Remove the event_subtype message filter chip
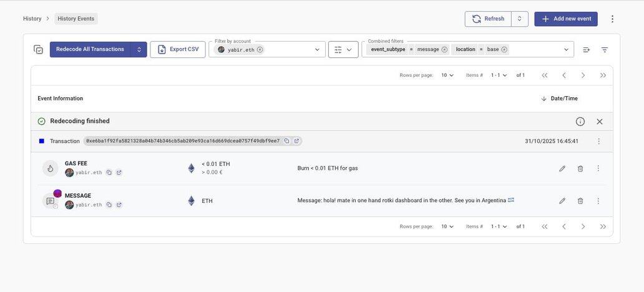The height and width of the screenshot is (292, 644). coord(444,49)
